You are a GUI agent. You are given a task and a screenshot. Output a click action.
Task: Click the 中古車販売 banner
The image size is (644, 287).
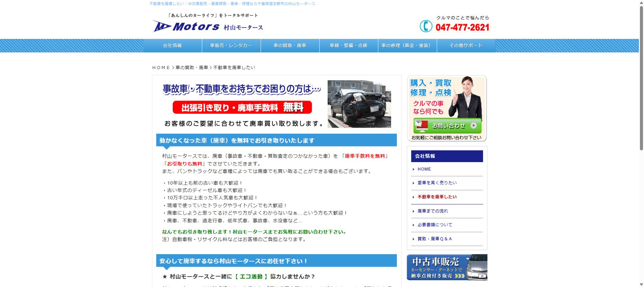coord(447,267)
